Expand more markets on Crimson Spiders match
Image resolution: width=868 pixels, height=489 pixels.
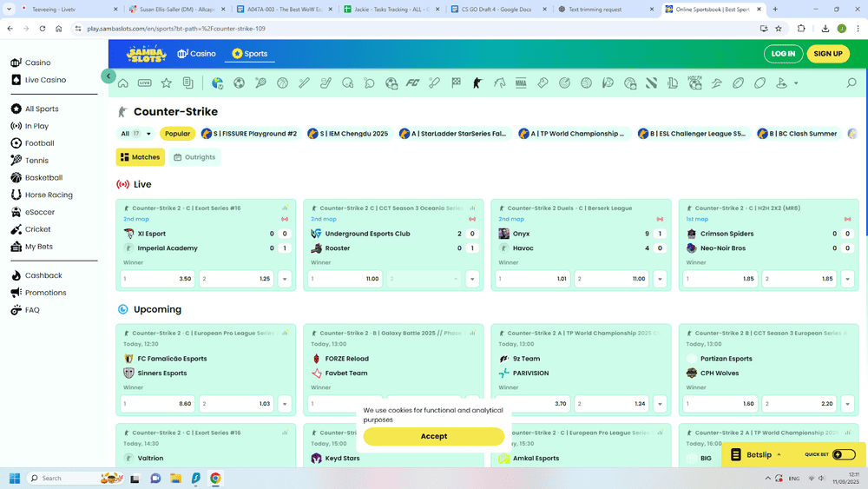tap(847, 279)
